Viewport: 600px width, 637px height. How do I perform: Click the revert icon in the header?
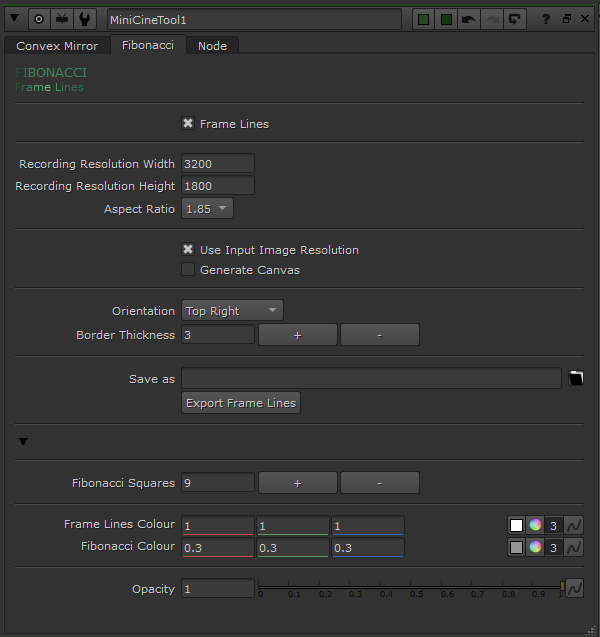coord(516,19)
